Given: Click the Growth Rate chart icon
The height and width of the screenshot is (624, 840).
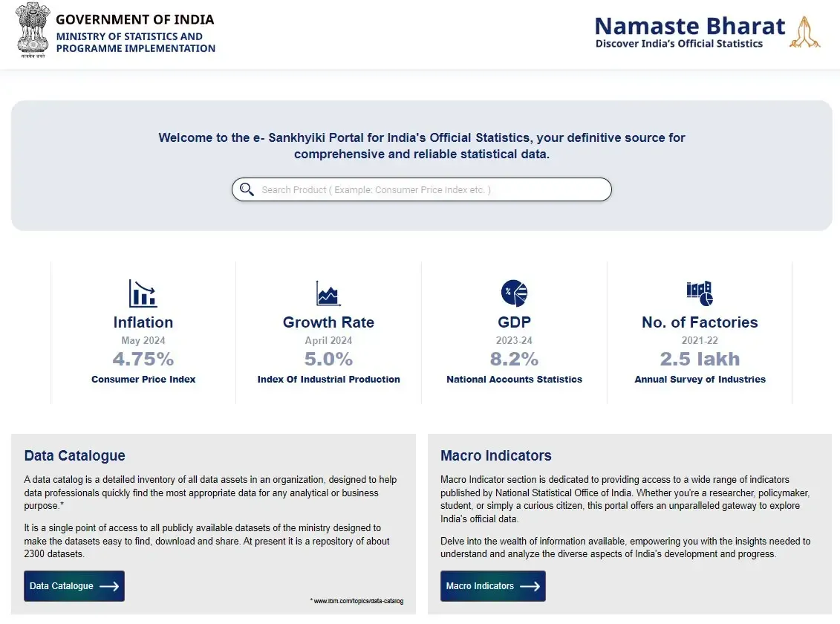Looking at the screenshot, I should click(328, 294).
